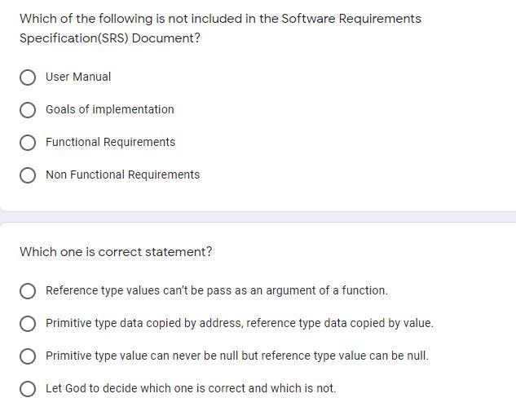Choose the Goals of implementation option
The height and width of the screenshot is (420, 516).
point(28,110)
